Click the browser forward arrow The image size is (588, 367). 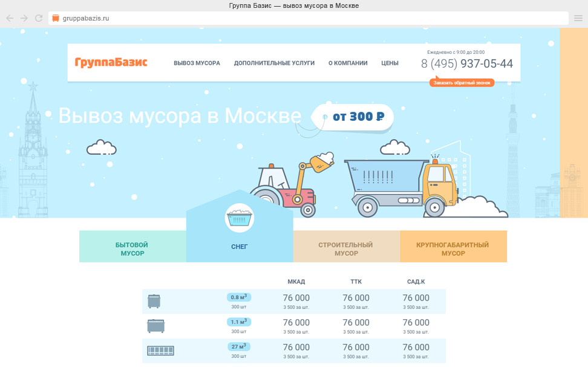(x=24, y=18)
